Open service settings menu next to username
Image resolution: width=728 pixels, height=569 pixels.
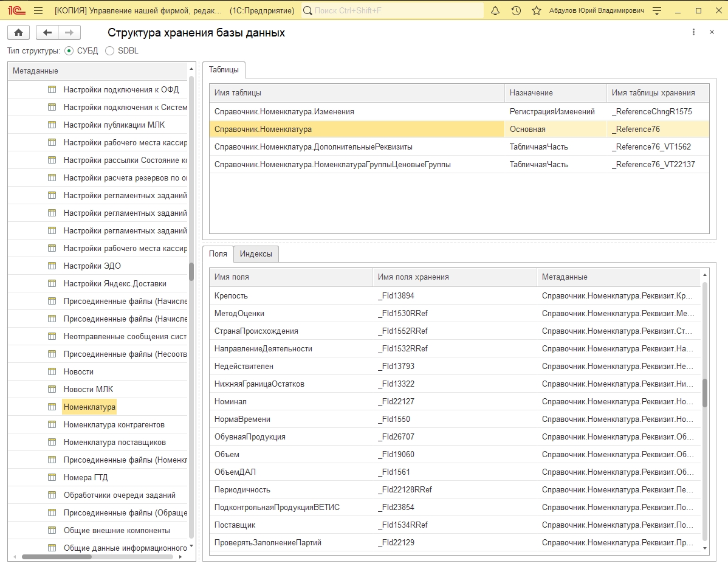click(x=656, y=11)
